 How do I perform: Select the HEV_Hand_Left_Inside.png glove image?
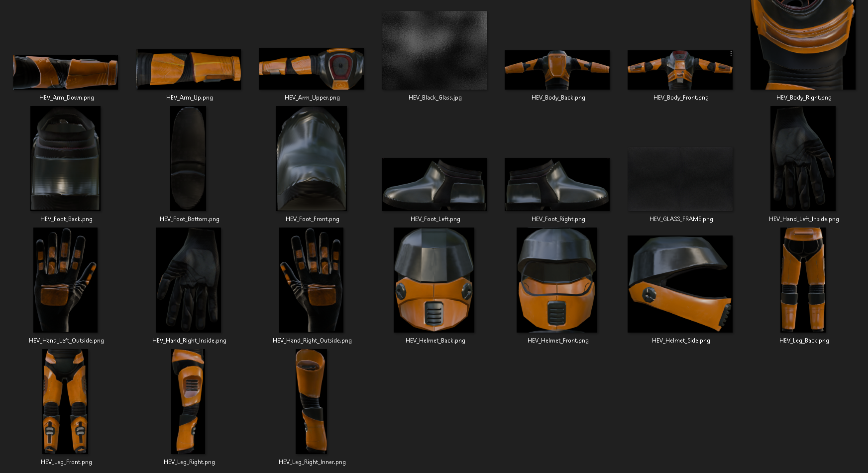(803, 158)
